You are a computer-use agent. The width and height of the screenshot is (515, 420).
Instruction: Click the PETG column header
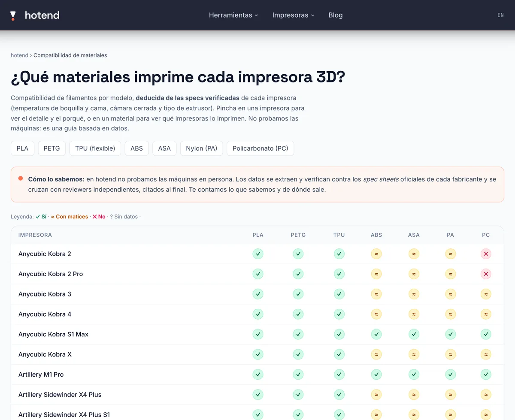[298, 235]
